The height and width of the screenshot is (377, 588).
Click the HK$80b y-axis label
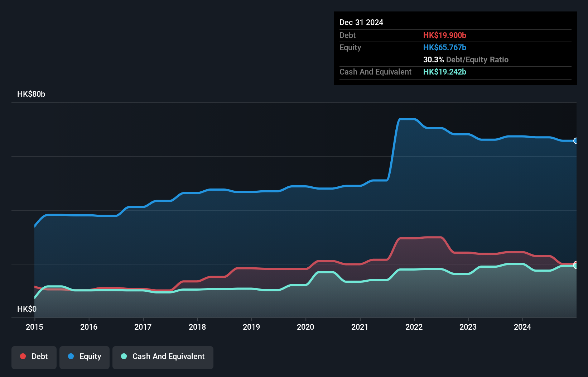(x=31, y=94)
